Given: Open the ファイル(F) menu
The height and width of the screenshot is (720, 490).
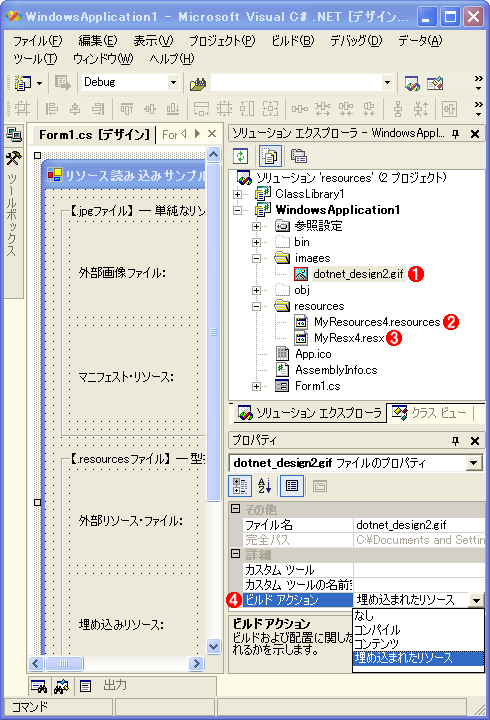Looking at the screenshot, I should click(x=37, y=41).
